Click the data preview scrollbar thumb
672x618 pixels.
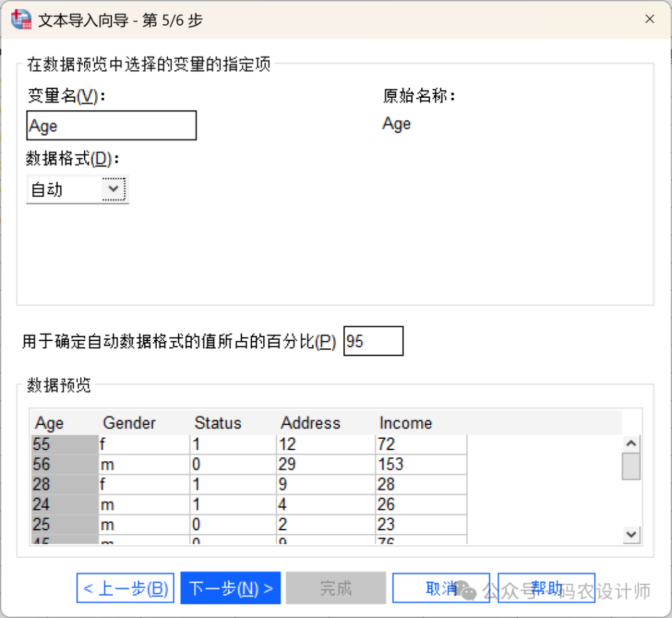click(631, 466)
